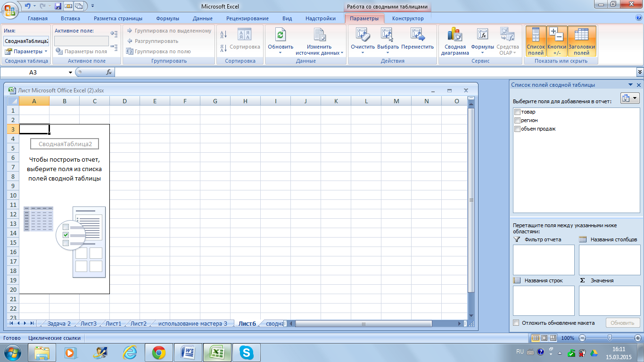Click the formula bar input

pyautogui.click(x=375, y=72)
